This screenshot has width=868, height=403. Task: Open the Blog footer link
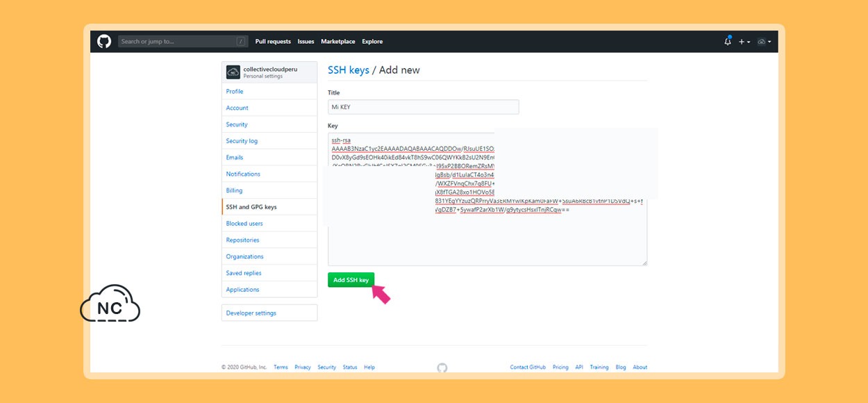[x=621, y=368]
